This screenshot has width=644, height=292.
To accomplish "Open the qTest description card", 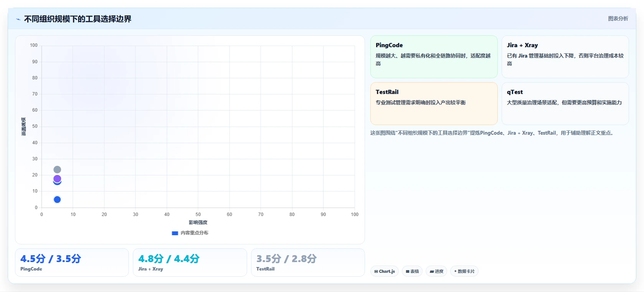I will 565,104.
